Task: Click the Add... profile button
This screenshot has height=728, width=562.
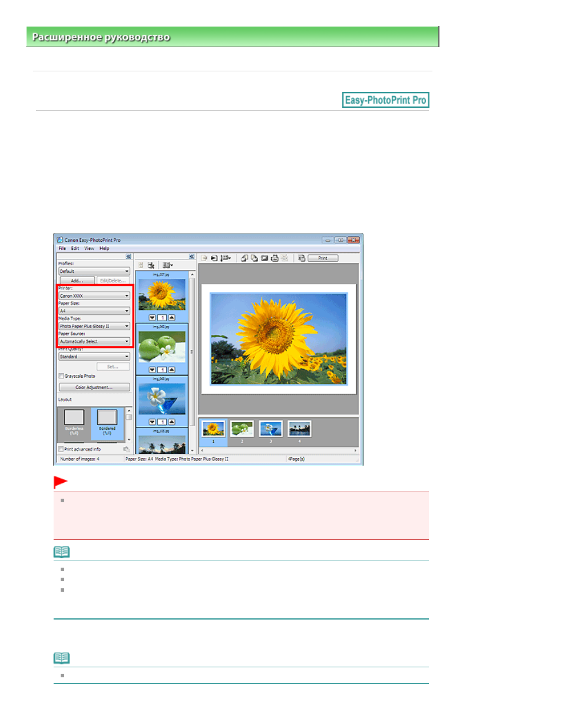Action: pyautogui.click(x=77, y=281)
